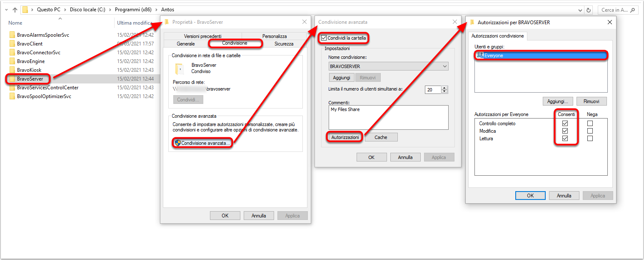Click Antos in the address breadcrumb

coord(167,10)
